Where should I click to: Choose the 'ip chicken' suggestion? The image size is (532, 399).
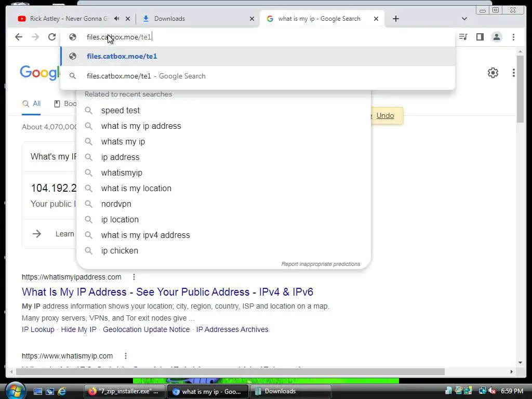point(223,251)
